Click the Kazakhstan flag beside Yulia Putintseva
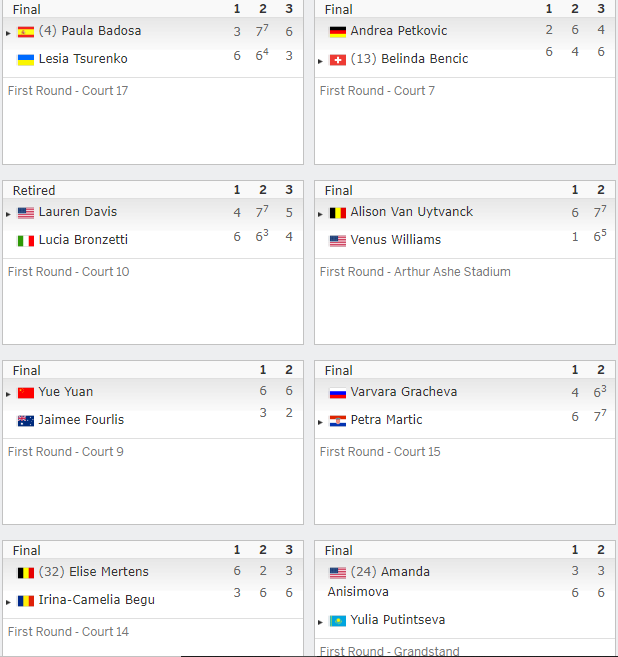The height and width of the screenshot is (657, 618). coord(338,621)
